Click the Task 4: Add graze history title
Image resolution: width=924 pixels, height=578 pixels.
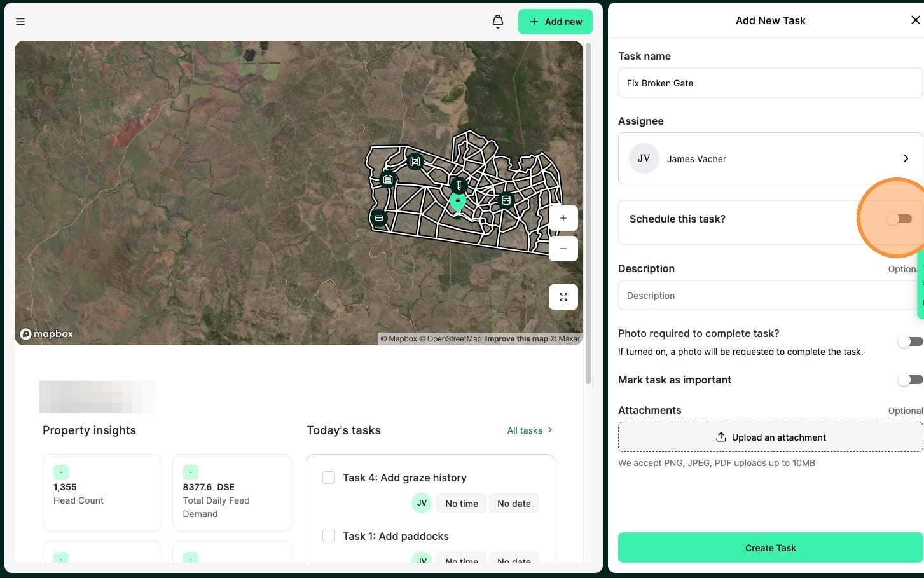tap(404, 478)
